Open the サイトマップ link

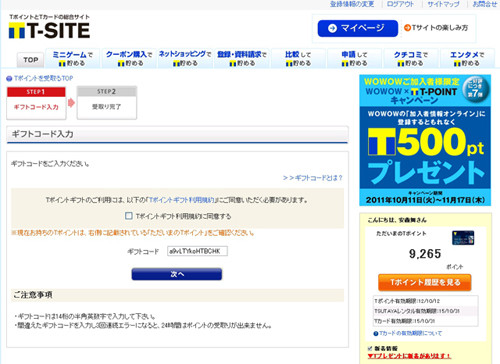pyautogui.click(x=443, y=4)
